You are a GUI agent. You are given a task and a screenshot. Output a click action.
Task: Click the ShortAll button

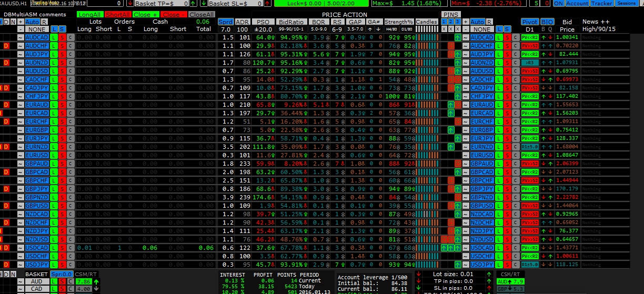point(117,15)
